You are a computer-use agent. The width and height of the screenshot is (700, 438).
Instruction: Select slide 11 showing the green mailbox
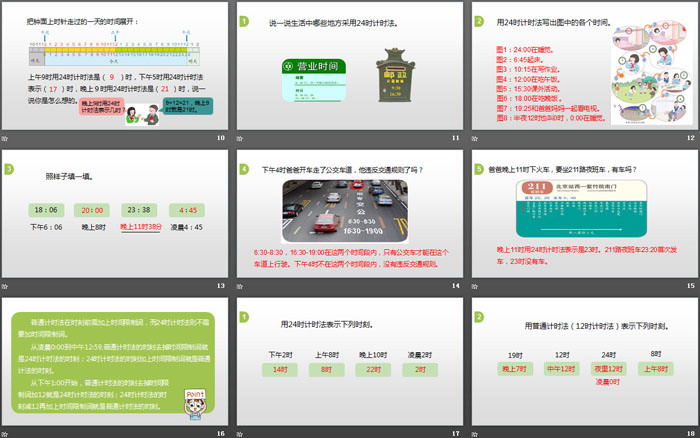[x=349, y=66]
